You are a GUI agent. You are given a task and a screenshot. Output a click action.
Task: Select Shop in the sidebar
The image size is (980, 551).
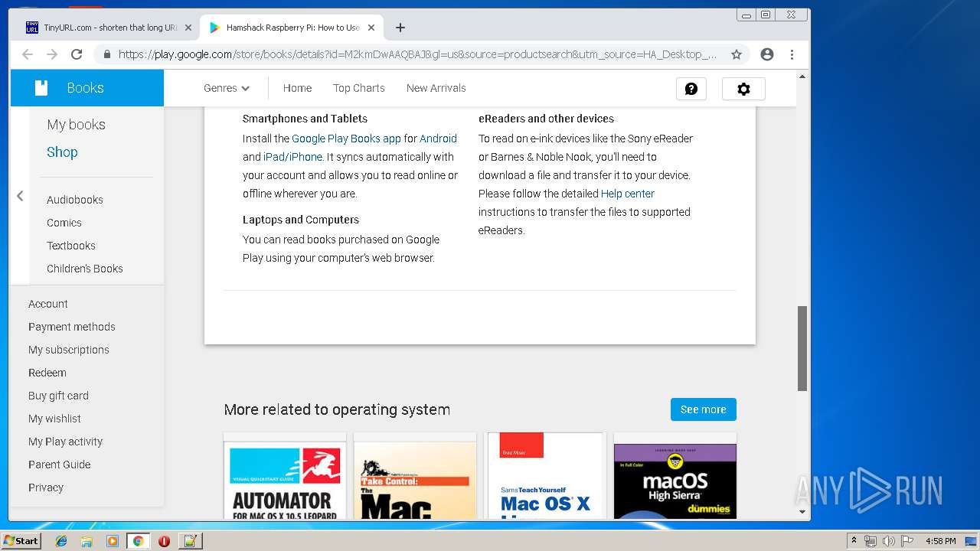point(62,152)
